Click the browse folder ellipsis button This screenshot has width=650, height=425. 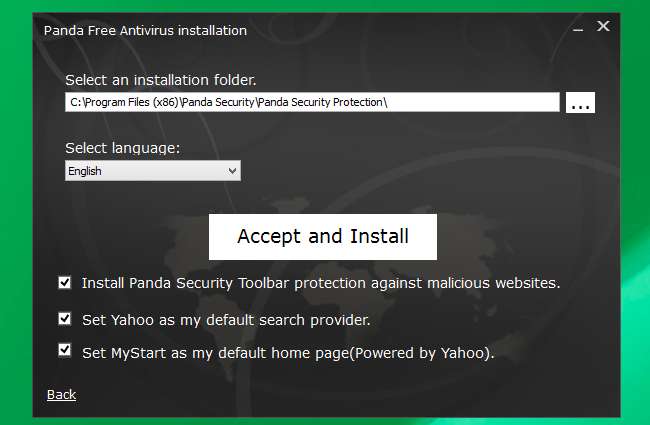point(580,102)
